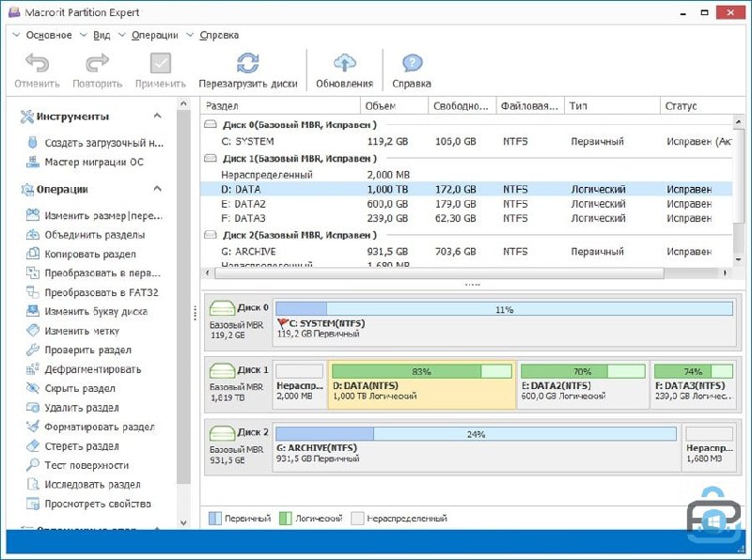Viewport: 752px width, 560px height.
Task: Open Исследовать раздел operation
Action: click(x=84, y=484)
